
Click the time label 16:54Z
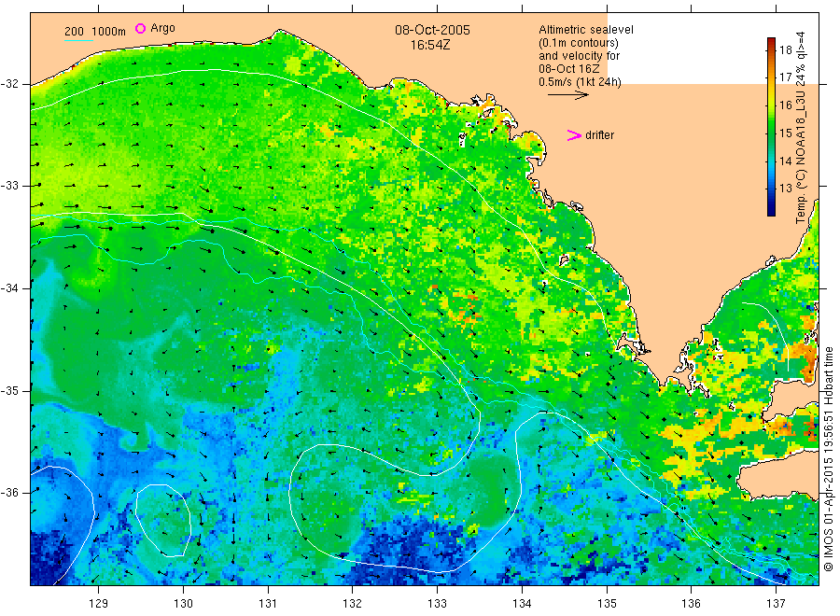(430, 45)
